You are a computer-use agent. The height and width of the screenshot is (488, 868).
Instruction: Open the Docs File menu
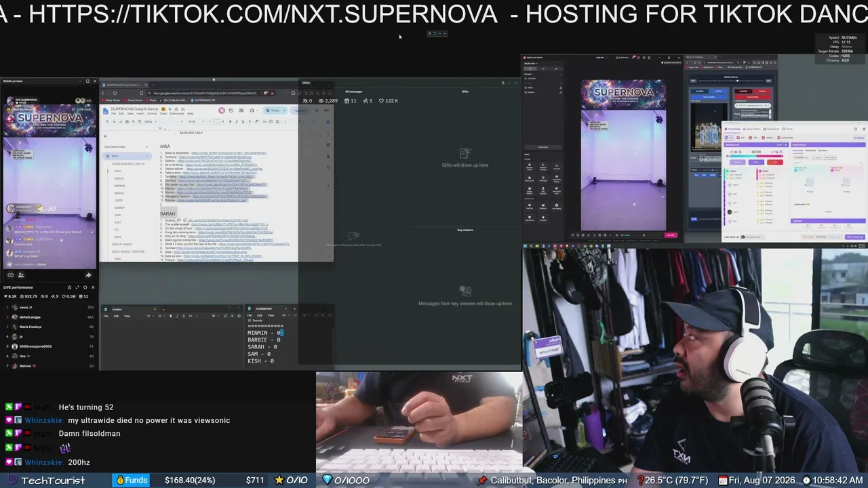pyautogui.click(x=113, y=114)
